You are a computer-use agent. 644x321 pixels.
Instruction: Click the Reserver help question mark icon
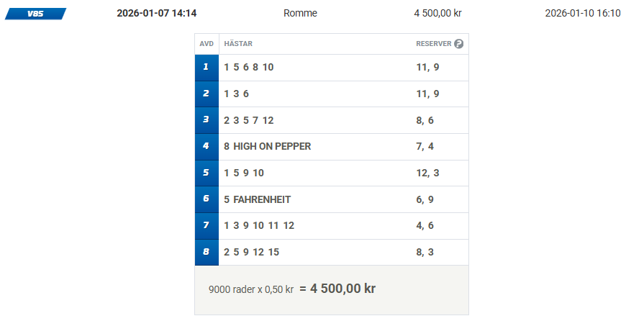[x=459, y=44]
